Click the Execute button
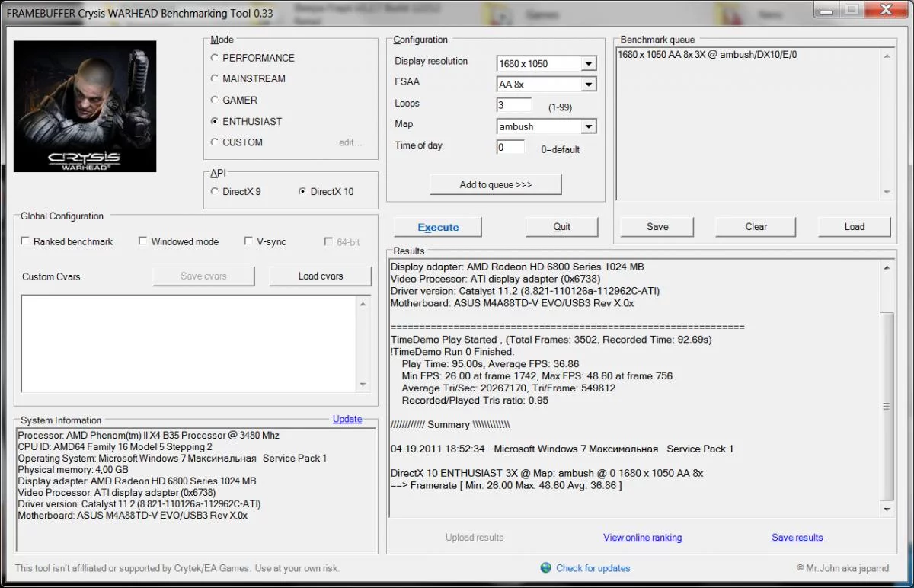Screen dimensions: 914x588 (x=438, y=227)
